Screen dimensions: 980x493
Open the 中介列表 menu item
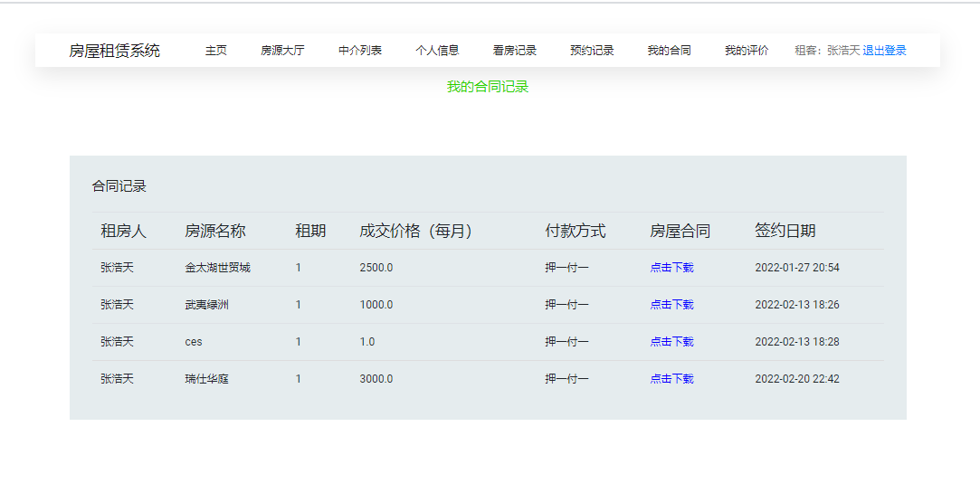point(360,51)
